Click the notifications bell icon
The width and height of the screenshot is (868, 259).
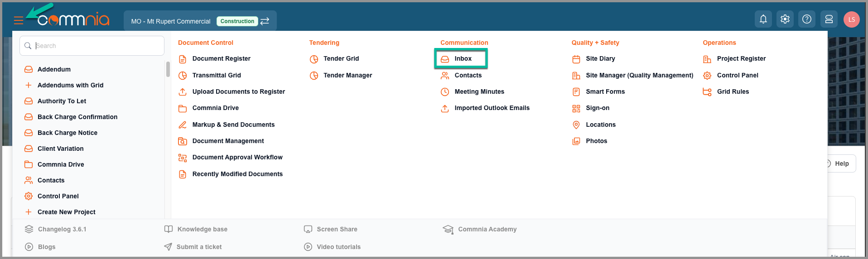[763, 19]
